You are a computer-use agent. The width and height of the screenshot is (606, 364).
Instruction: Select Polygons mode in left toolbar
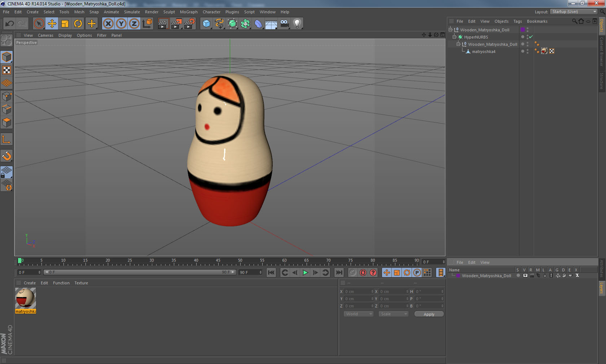[x=6, y=123]
